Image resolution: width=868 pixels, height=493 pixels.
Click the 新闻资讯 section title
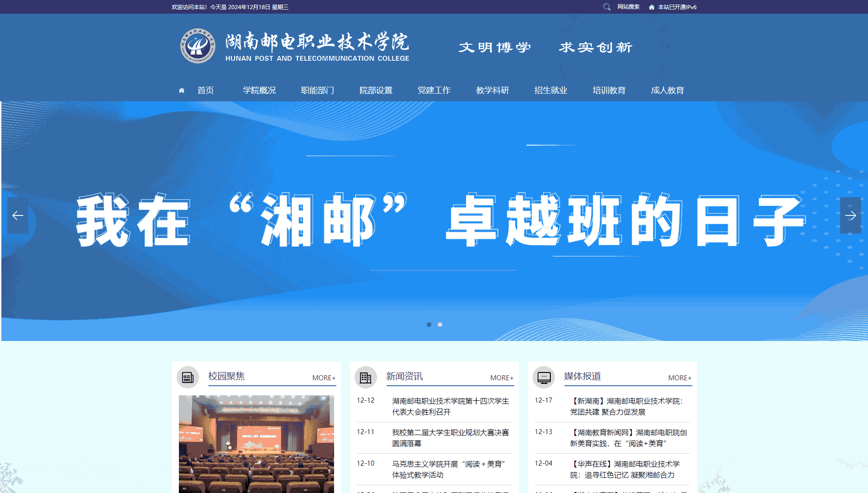[x=405, y=376]
